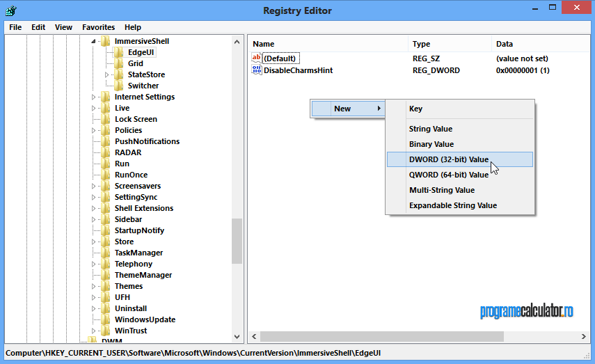Open the Edit menu
Image resolution: width=595 pixels, height=364 pixels.
pos(38,27)
